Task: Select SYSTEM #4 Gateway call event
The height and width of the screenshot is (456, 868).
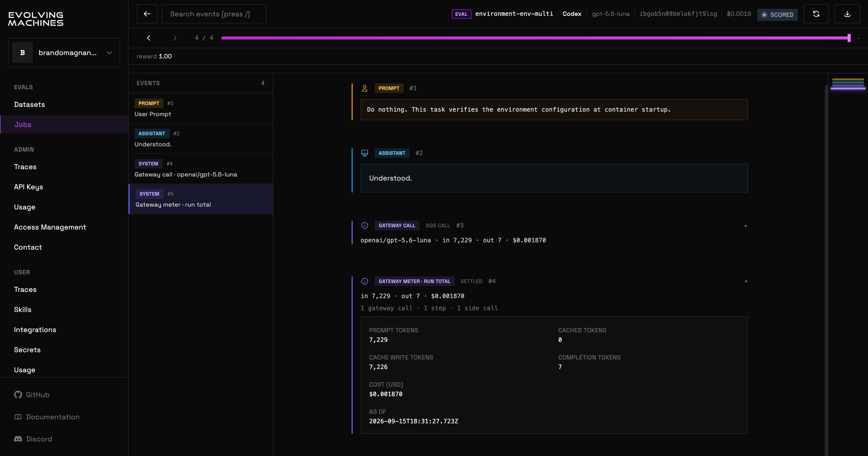Action: pos(200,169)
